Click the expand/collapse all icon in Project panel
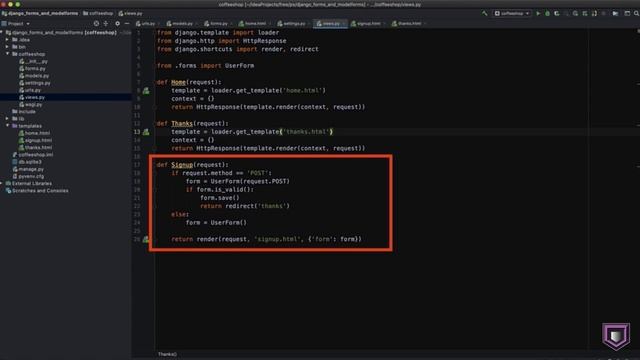The height and width of the screenshot is (360, 640). (106, 24)
